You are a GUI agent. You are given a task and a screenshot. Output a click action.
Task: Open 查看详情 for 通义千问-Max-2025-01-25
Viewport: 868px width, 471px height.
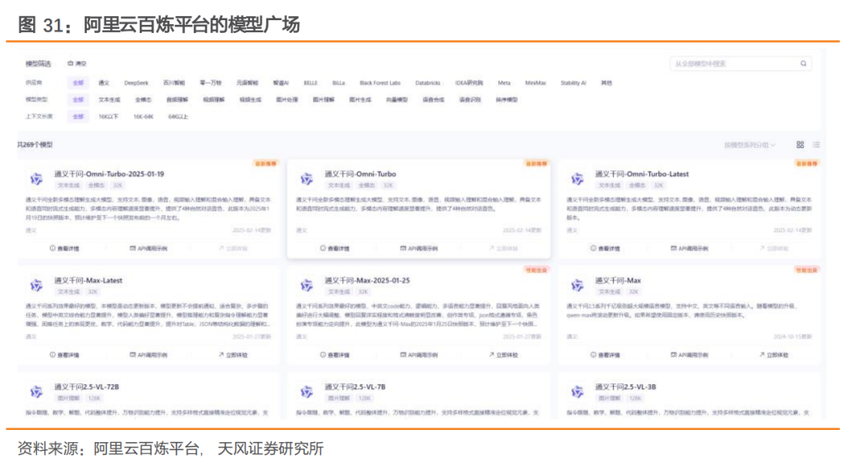[335, 354]
